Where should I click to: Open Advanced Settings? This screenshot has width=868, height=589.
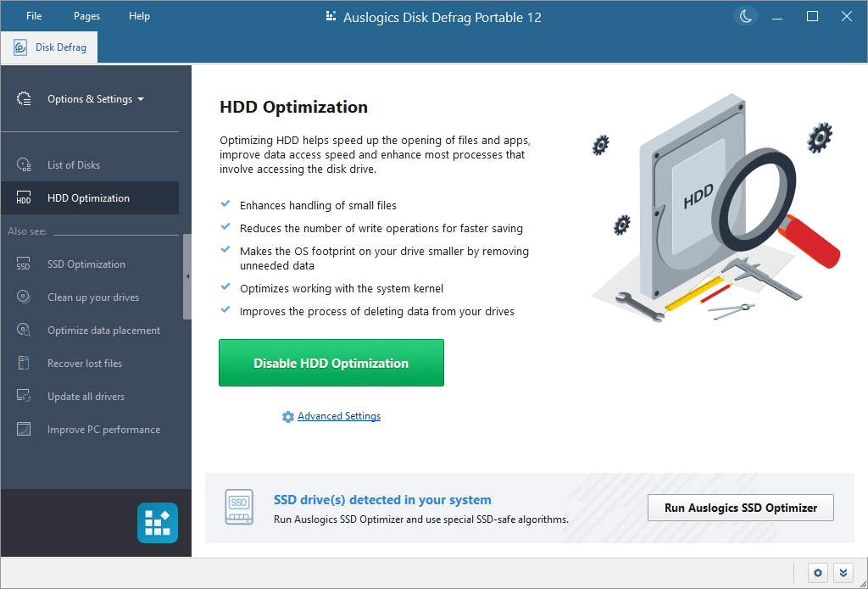338,416
